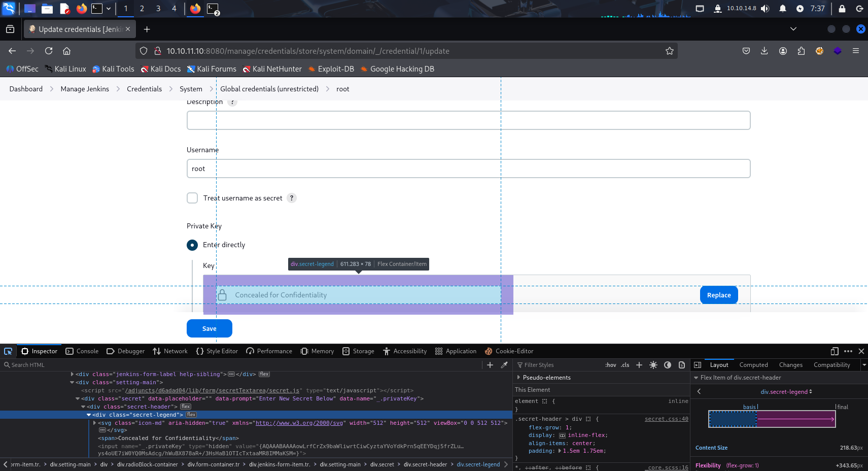
Task: Switch to the Console tab
Action: pos(82,351)
